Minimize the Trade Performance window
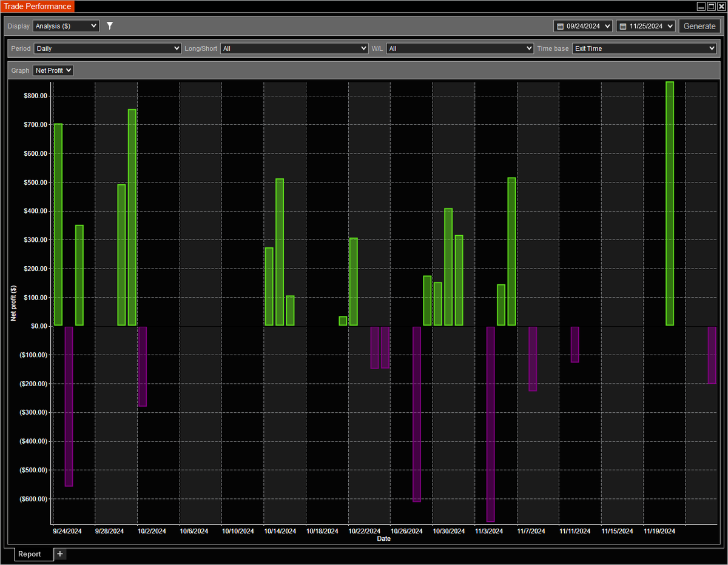The width and height of the screenshot is (728, 565). pyautogui.click(x=701, y=7)
